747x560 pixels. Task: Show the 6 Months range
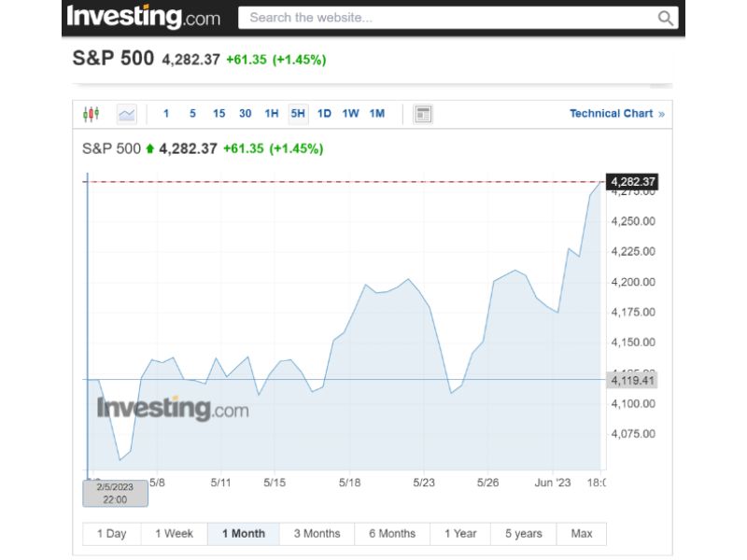tap(392, 534)
